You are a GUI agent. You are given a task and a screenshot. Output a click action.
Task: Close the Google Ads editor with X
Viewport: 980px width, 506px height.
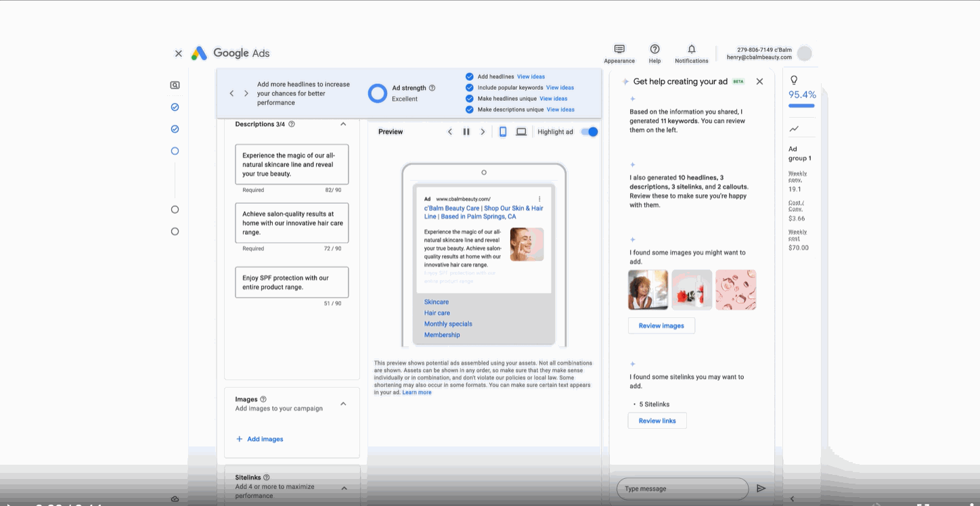pos(178,53)
